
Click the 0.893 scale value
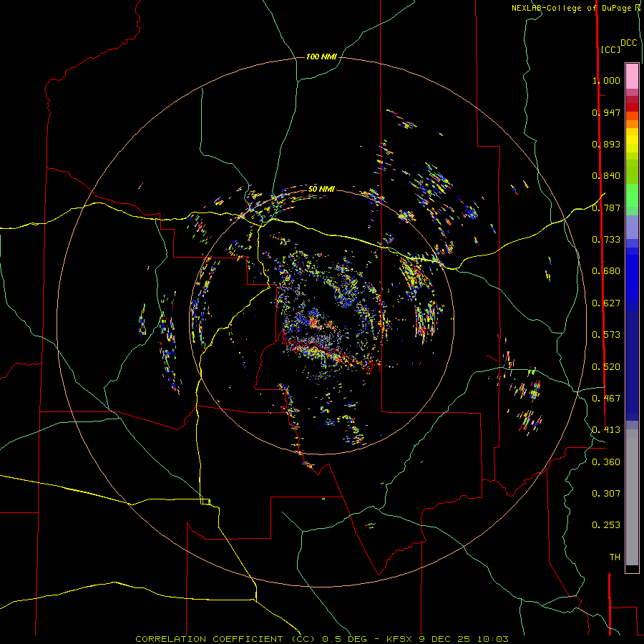[606, 144]
